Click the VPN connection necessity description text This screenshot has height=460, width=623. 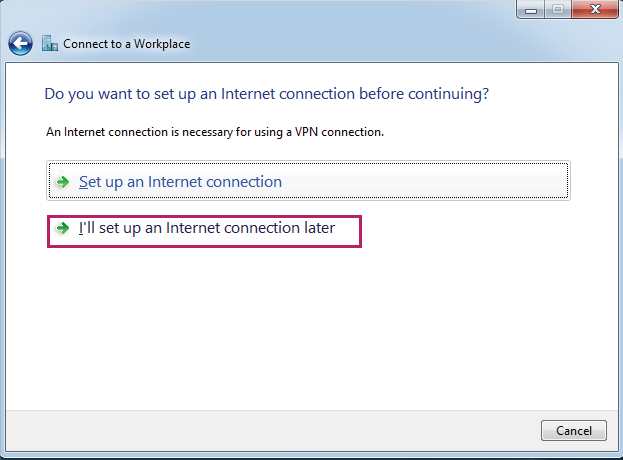point(215,131)
